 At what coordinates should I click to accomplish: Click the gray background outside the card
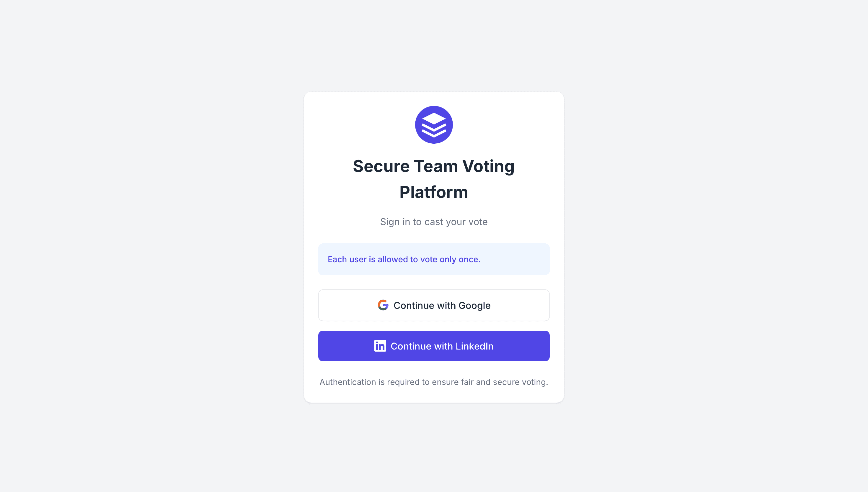135,237
